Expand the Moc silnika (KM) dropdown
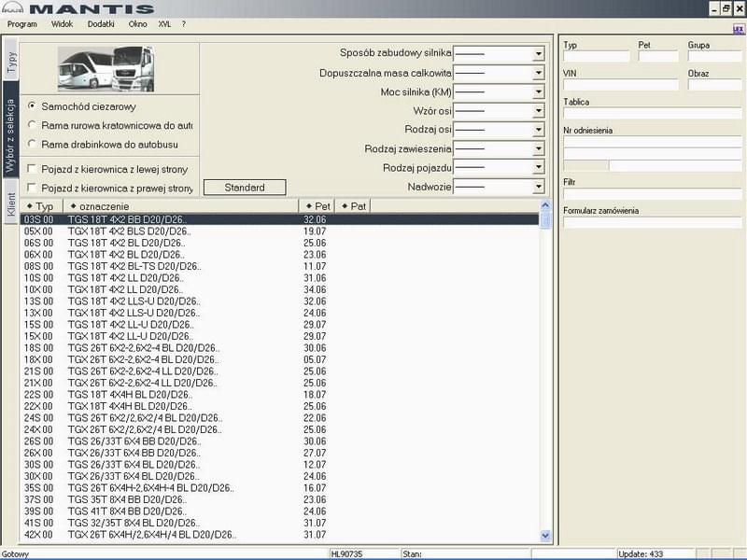 pyautogui.click(x=539, y=91)
